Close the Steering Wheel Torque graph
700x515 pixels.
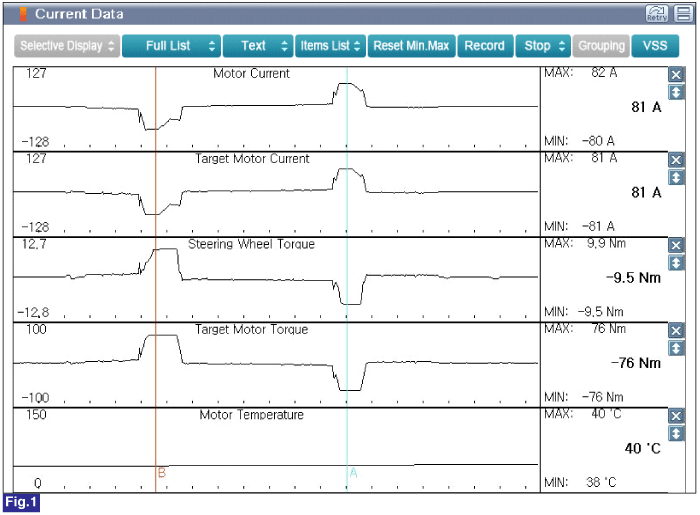click(676, 245)
